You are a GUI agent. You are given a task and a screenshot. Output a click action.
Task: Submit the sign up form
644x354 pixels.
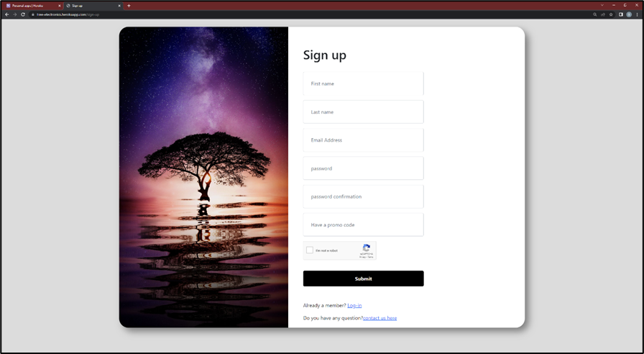tap(363, 278)
